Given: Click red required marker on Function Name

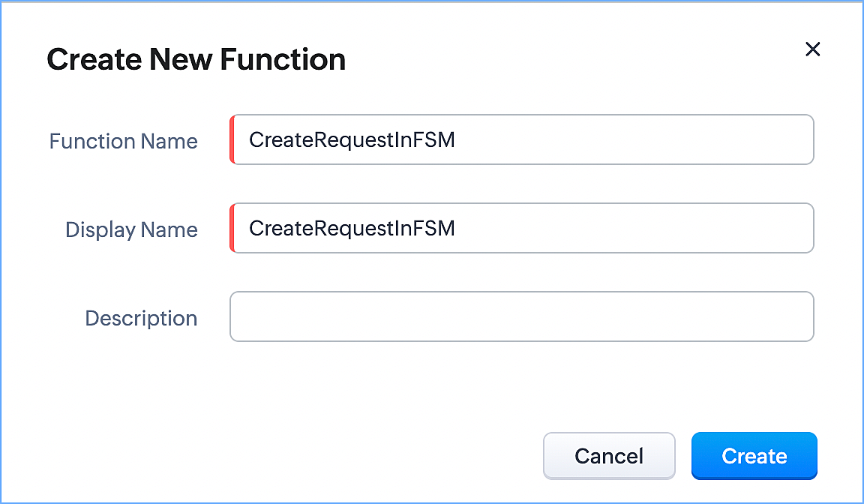Looking at the screenshot, I should pyautogui.click(x=232, y=139).
